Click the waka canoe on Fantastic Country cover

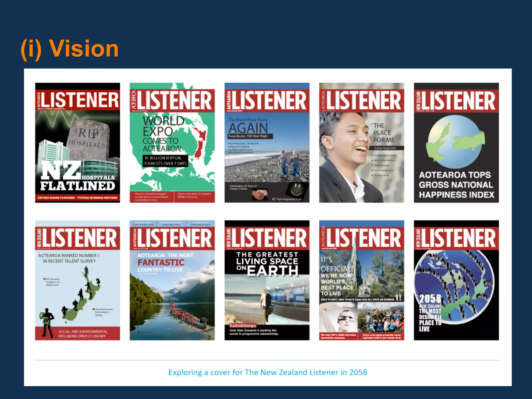click(x=188, y=317)
